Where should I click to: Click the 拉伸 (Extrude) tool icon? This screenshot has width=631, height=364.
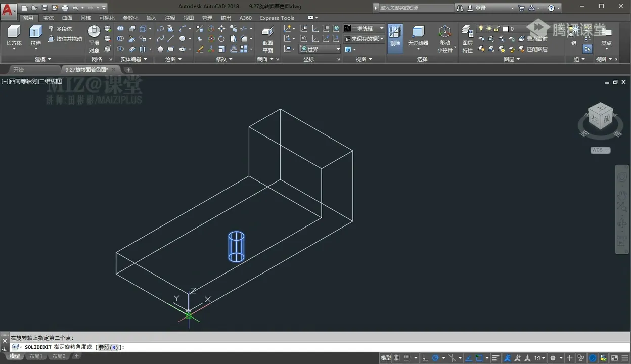pyautogui.click(x=35, y=32)
